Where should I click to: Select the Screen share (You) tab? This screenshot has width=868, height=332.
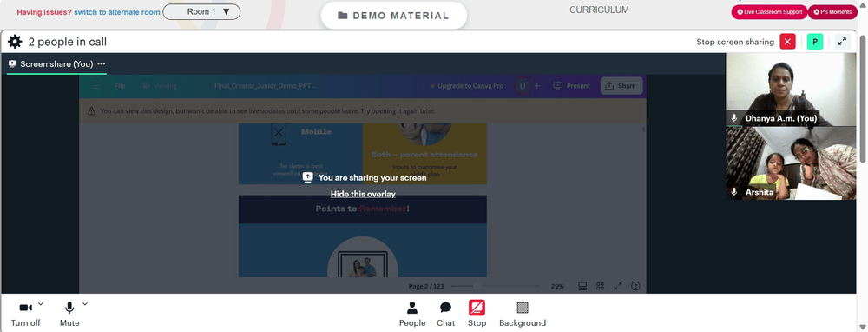pyautogui.click(x=56, y=63)
